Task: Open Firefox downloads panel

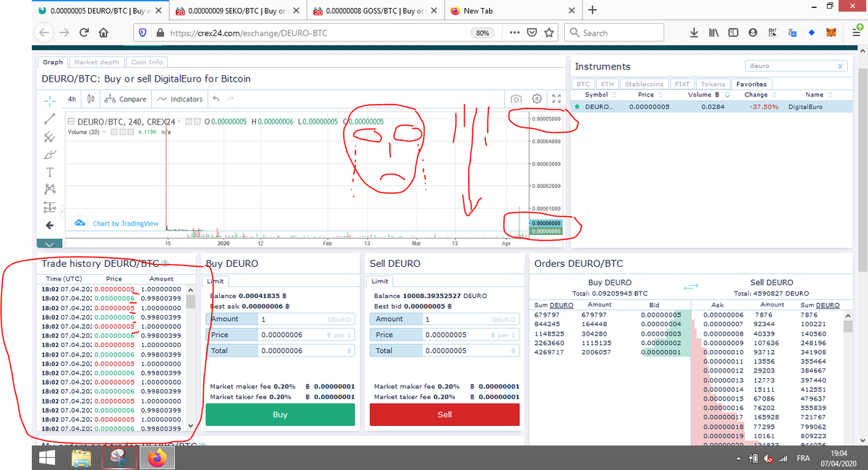Action: [x=694, y=33]
